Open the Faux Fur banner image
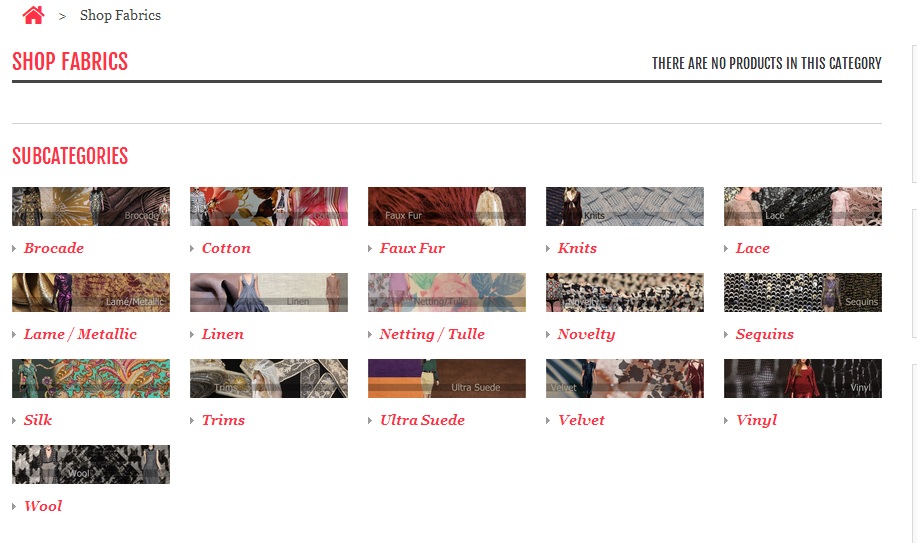Image resolution: width=917 pixels, height=543 pixels. pyautogui.click(x=447, y=207)
